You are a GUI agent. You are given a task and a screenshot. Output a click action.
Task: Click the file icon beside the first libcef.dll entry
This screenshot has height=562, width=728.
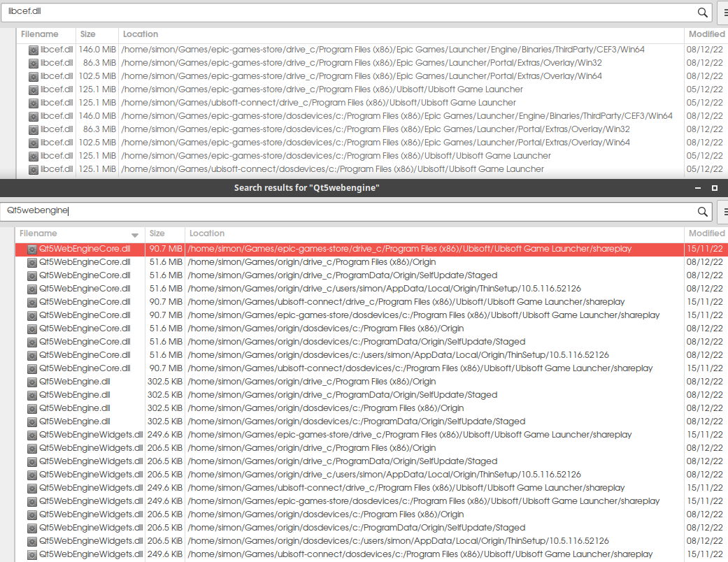click(34, 49)
